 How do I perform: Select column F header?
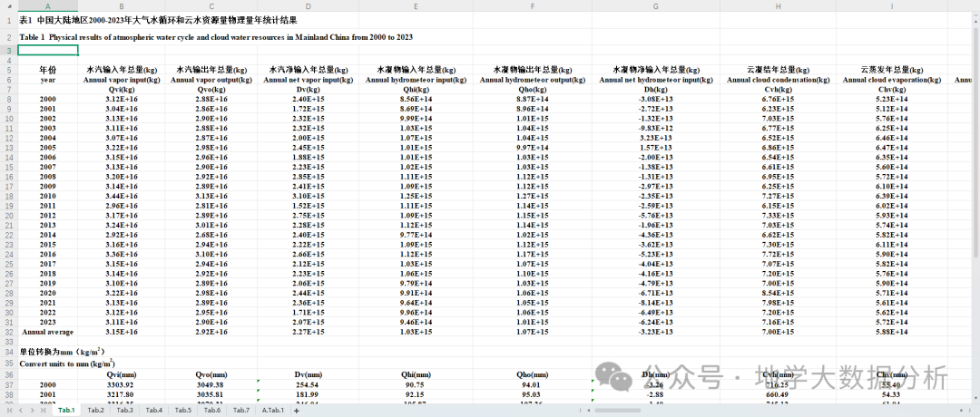532,5
